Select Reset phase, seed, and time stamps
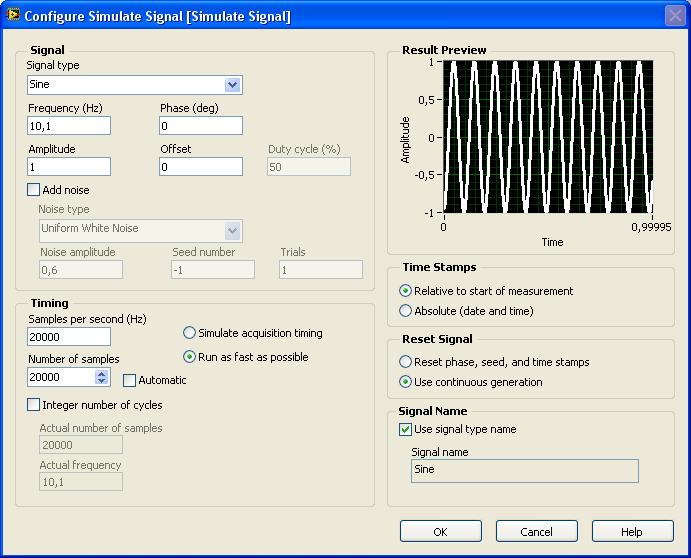 click(x=405, y=362)
